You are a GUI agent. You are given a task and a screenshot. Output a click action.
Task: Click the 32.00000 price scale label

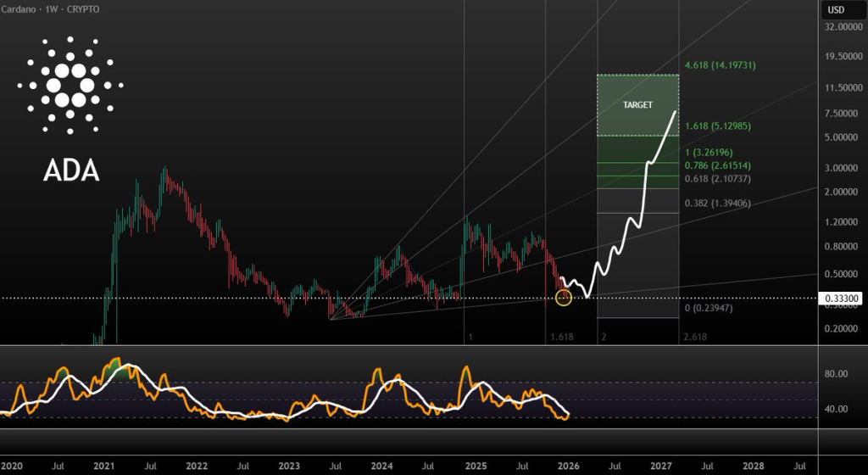(x=841, y=27)
